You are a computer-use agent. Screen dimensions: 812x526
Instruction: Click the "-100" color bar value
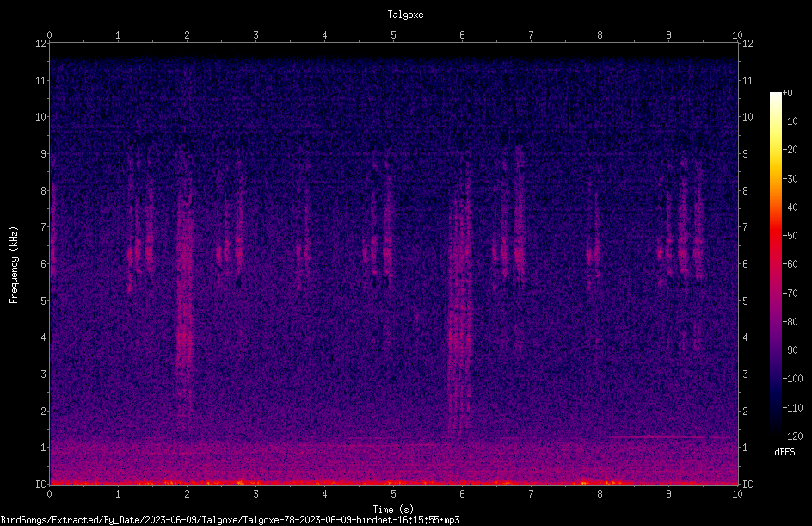pyautogui.click(x=792, y=379)
